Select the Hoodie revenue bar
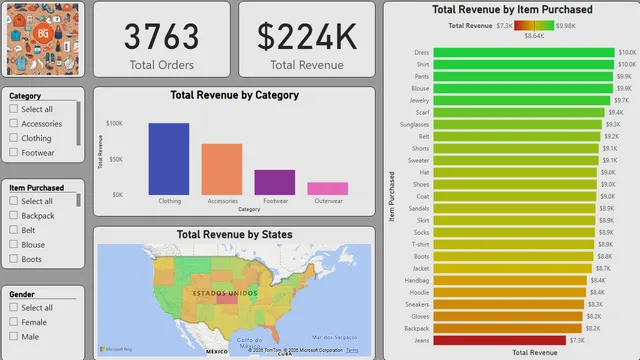Viewport: 640px width, 360px height. coord(509,293)
